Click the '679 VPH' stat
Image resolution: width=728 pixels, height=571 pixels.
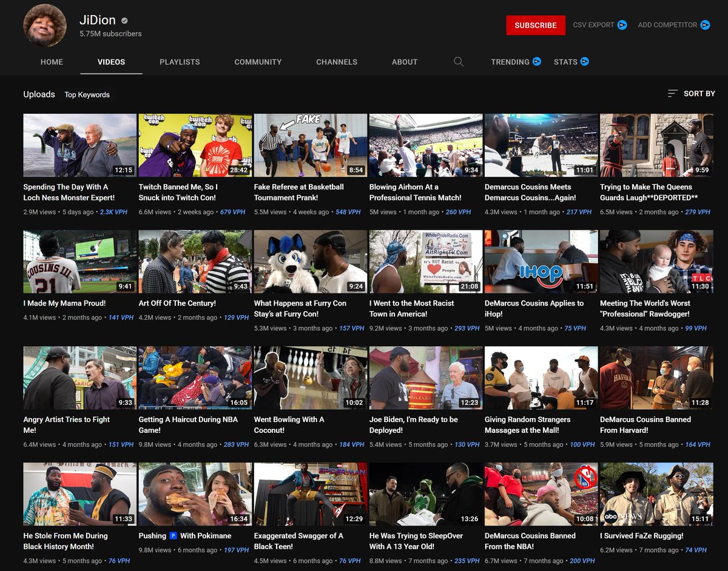[233, 212]
